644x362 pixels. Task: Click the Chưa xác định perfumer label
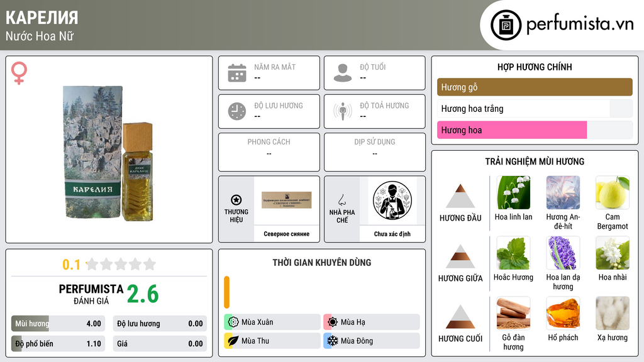(392, 234)
